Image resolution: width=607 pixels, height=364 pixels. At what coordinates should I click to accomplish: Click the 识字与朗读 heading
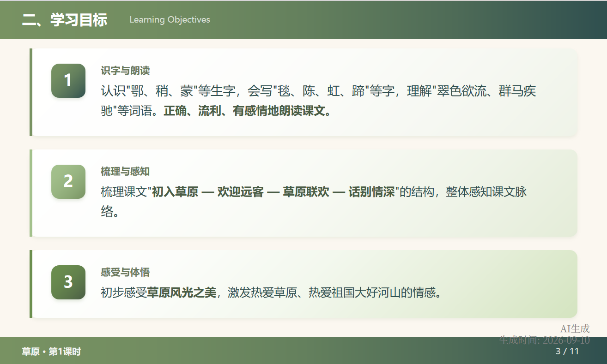point(125,71)
